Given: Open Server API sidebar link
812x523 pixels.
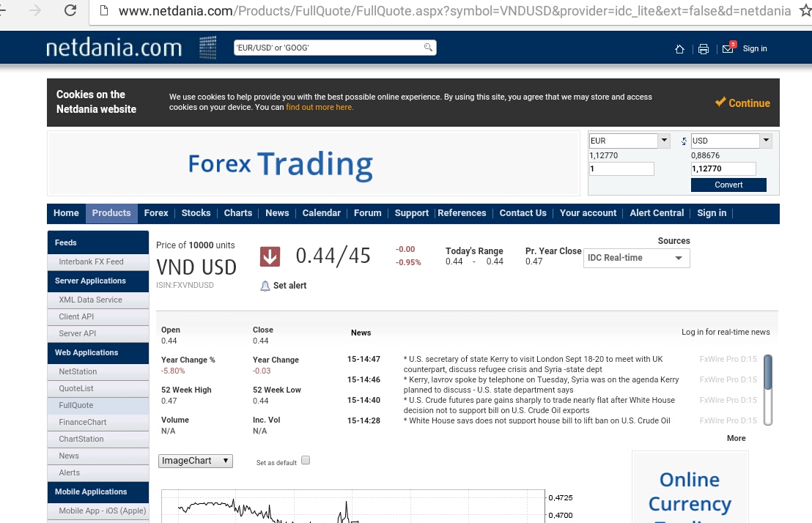Looking at the screenshot, I should [98, 333].
